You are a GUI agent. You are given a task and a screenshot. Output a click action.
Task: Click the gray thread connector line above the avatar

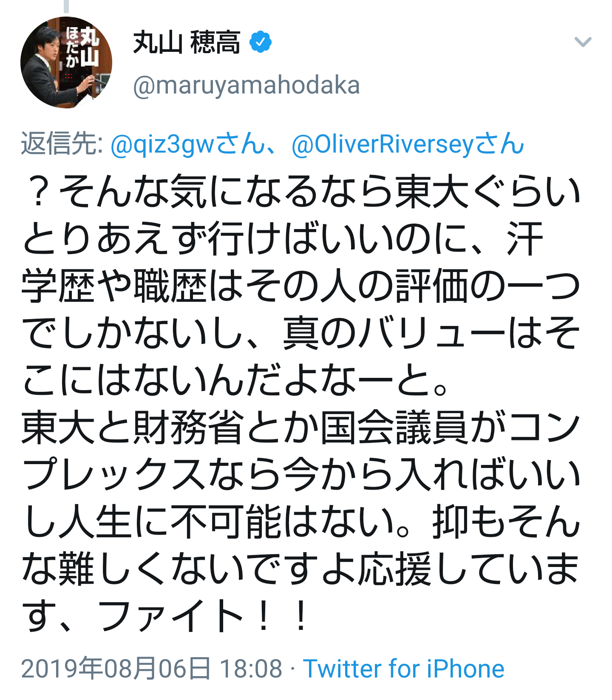tap(66, 6)
